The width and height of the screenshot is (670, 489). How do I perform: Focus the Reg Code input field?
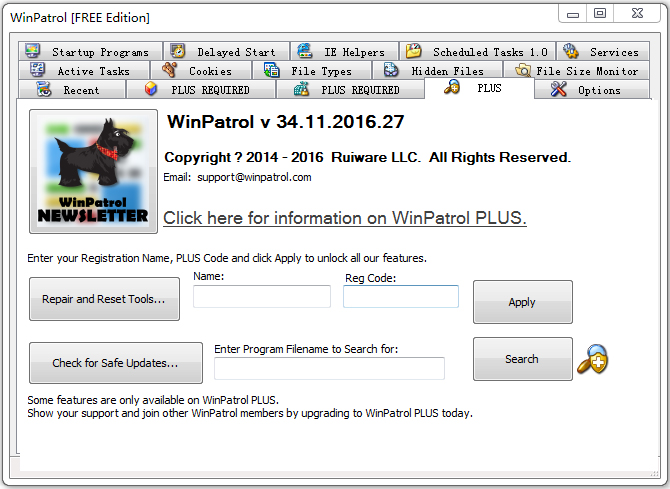point(401,296)
